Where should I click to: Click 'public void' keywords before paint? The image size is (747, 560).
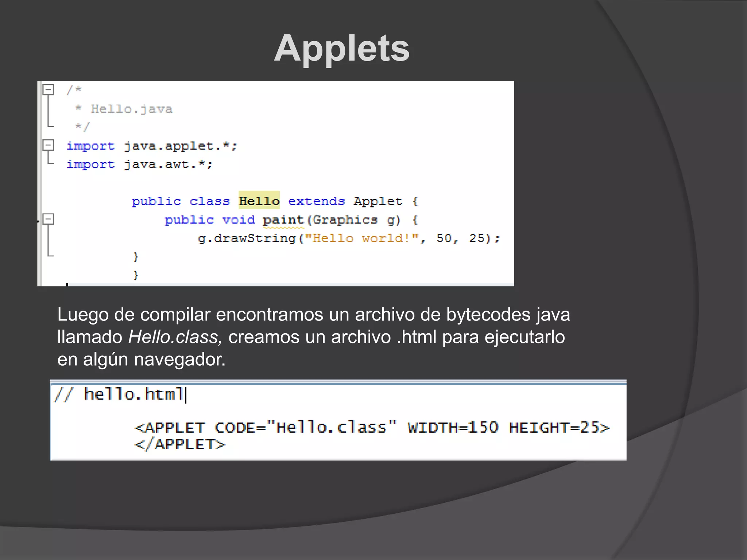coord(210,220)
